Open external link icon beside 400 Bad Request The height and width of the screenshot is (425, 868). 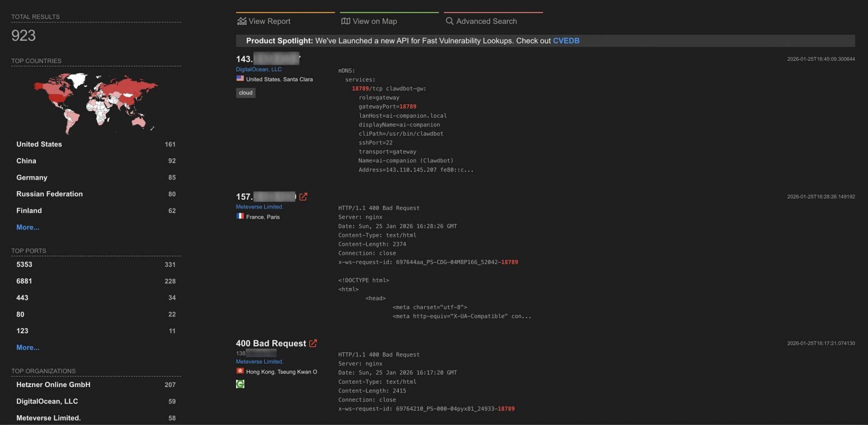tap(313, 344)
